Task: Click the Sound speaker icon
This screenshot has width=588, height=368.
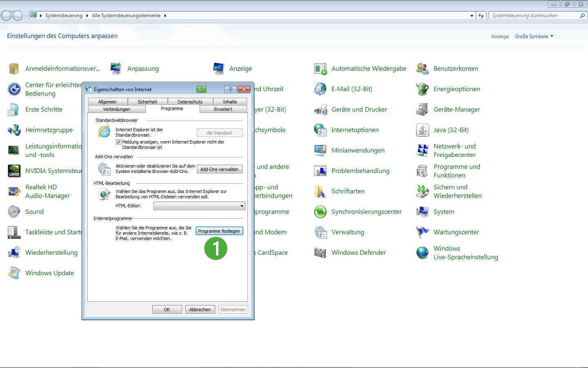Action: click(x=14, y=212)
